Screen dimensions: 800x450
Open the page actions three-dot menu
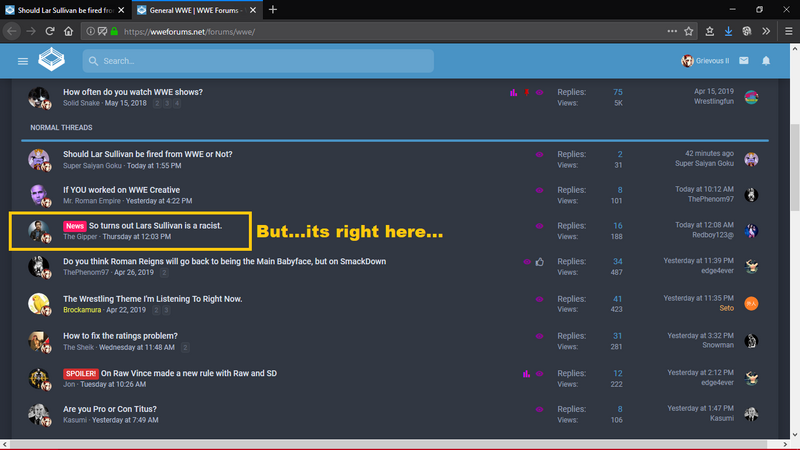click(x=672, y=31)
